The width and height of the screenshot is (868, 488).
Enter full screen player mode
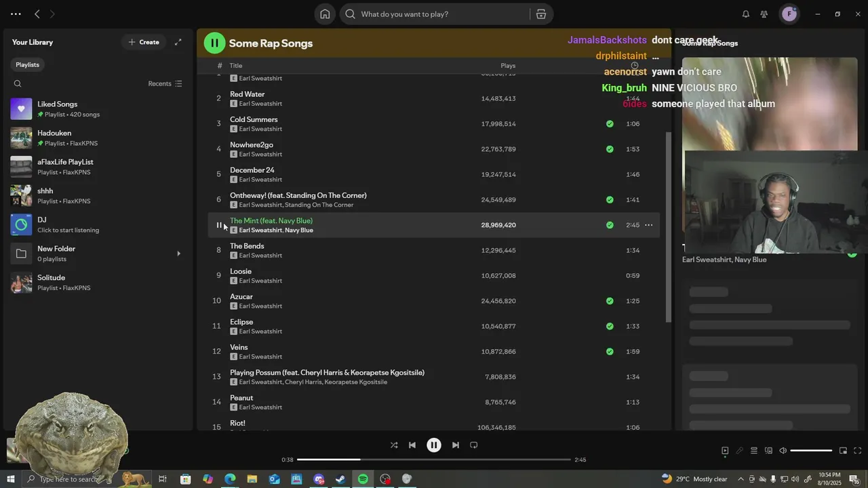pos(857,451)
